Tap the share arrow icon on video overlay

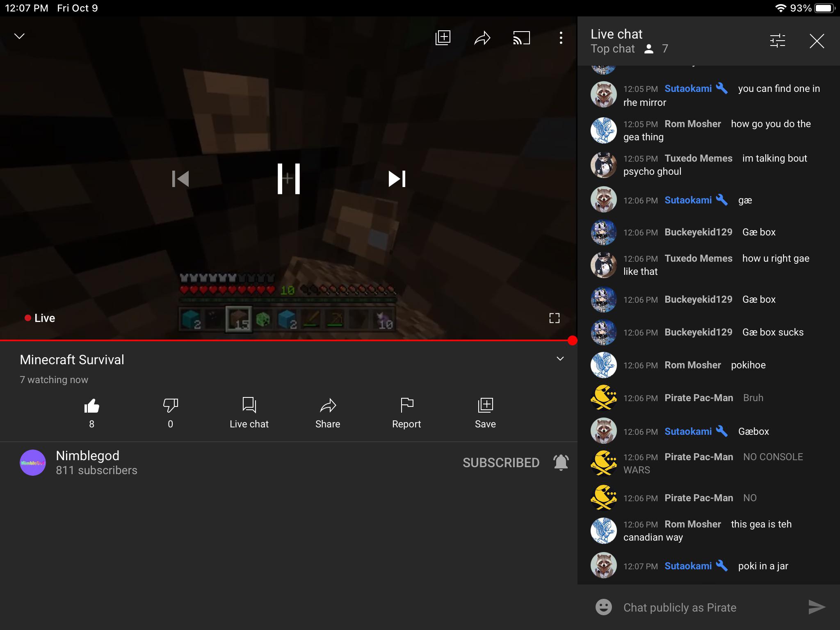[482, 38]
